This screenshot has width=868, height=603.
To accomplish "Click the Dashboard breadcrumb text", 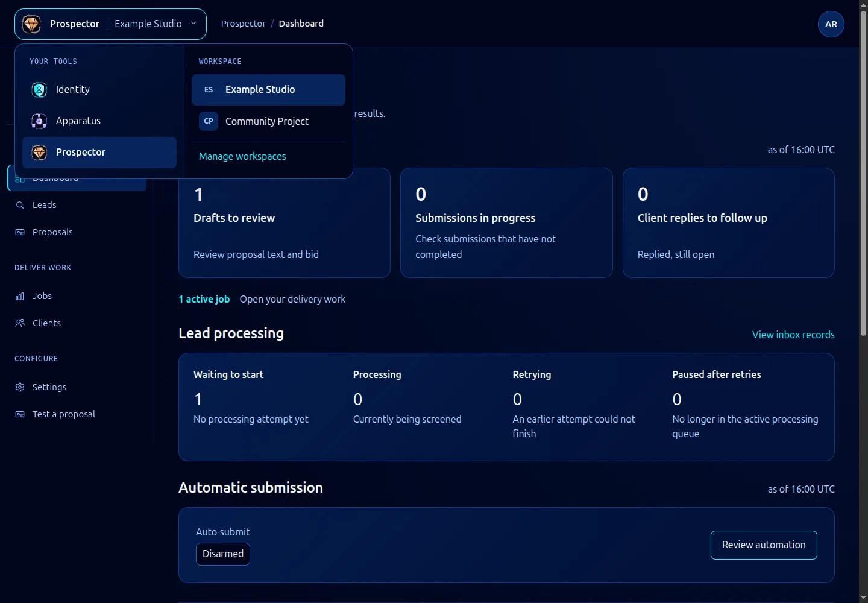I will [301, 24].
